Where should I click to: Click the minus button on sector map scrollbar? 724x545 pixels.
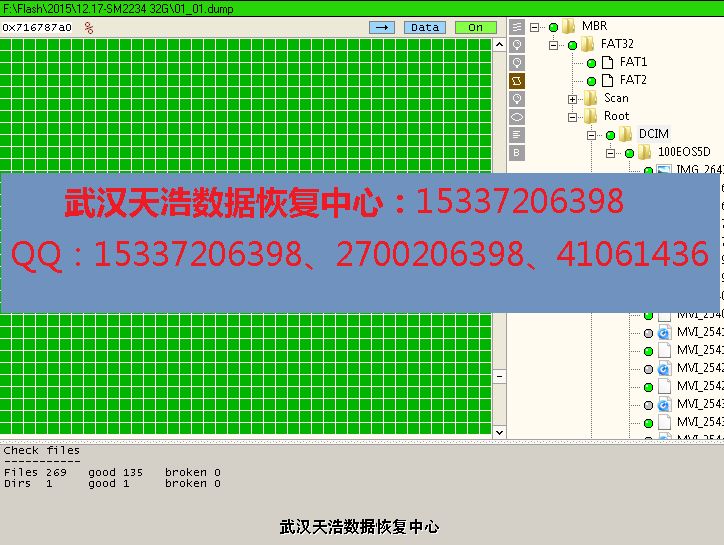(500, 376)
